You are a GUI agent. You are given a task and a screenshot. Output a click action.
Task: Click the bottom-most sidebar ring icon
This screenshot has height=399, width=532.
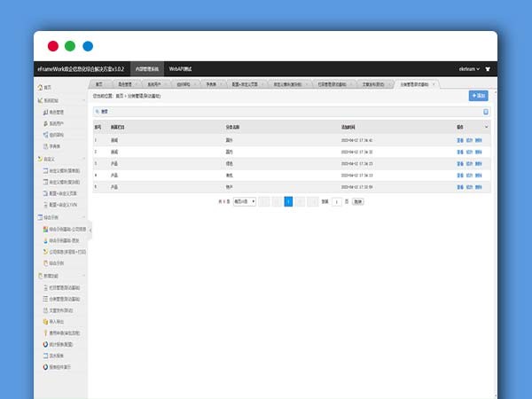(45, 365)
